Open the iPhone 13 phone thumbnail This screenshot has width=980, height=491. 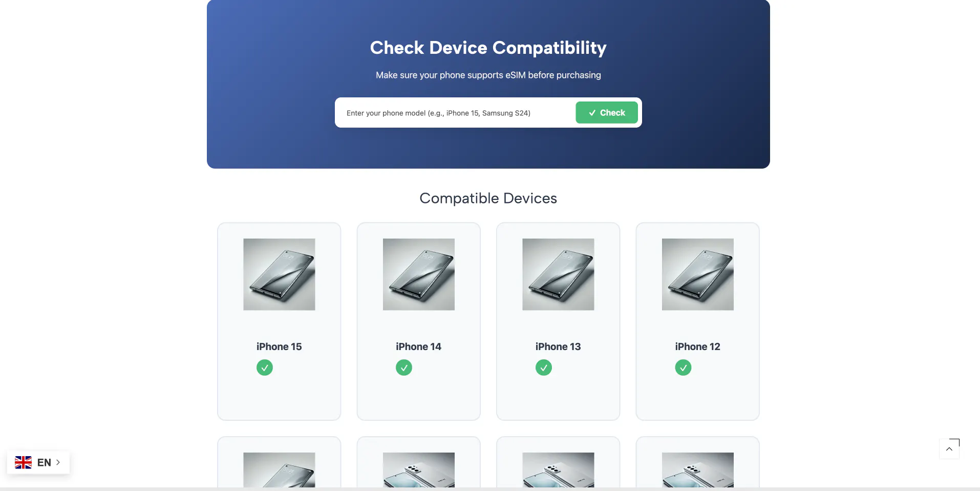point(558,274)
